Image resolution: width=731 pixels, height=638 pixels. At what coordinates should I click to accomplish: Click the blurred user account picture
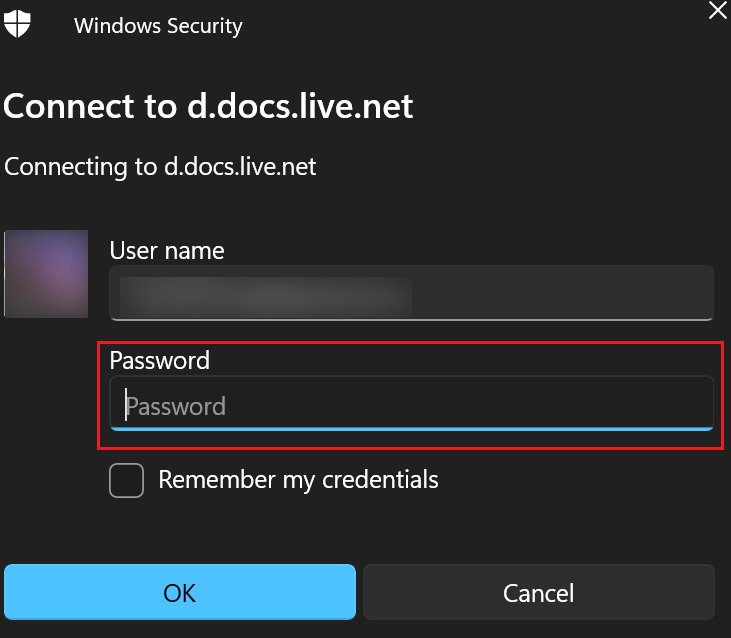(46, 274)
